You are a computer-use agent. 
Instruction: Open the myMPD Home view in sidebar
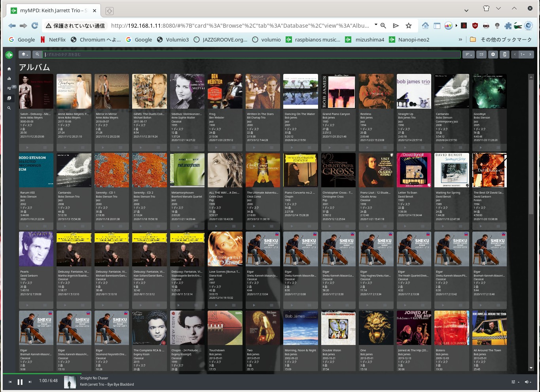9,69
